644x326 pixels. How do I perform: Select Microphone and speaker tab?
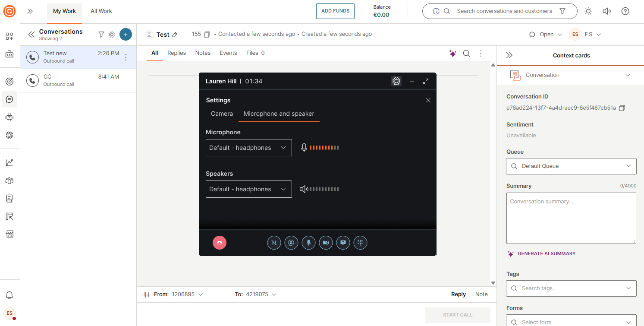[x=279, y=114]
